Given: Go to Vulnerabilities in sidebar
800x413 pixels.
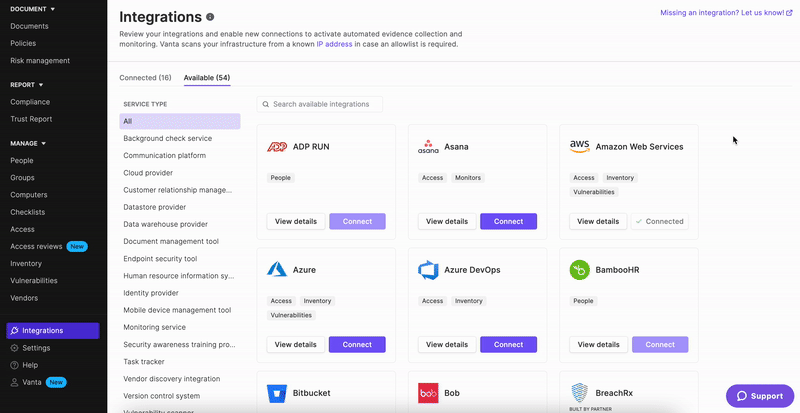Looking at the screenshot, I should [x=34, y=281].
